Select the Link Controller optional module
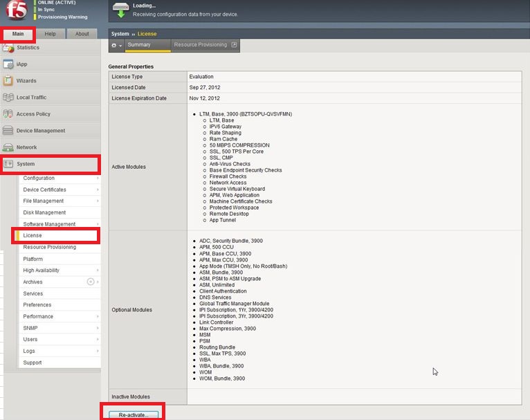Viewport: 530px width, 420px height. pyautogui.click(x=217, y=322)
